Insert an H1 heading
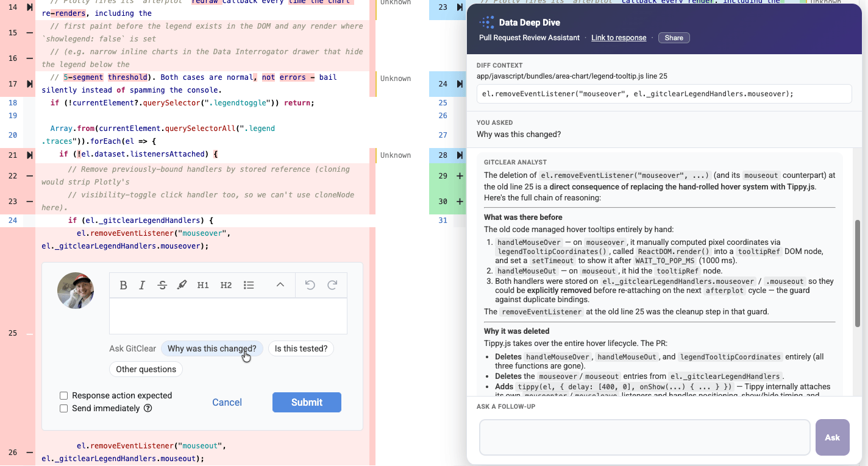 tap(203, 285)
